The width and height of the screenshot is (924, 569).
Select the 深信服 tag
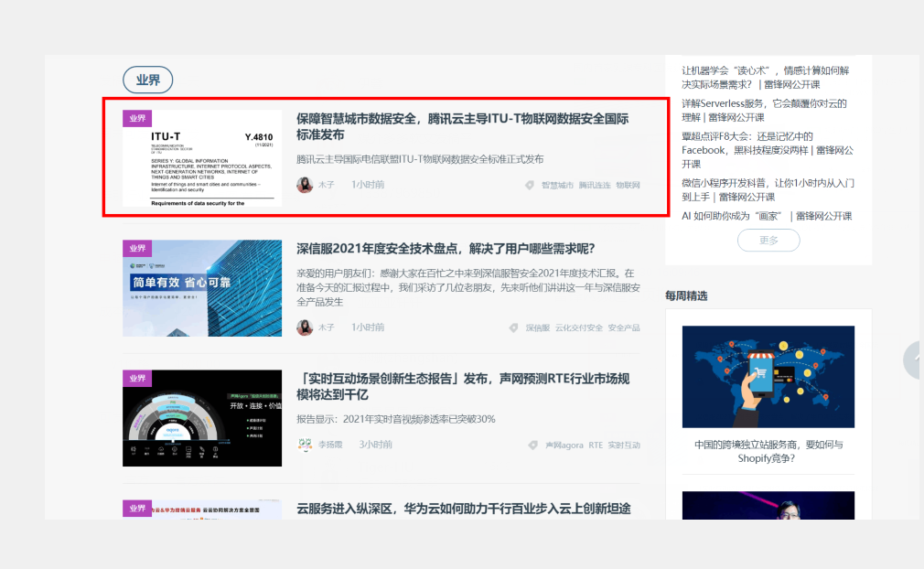click(538, 327)
